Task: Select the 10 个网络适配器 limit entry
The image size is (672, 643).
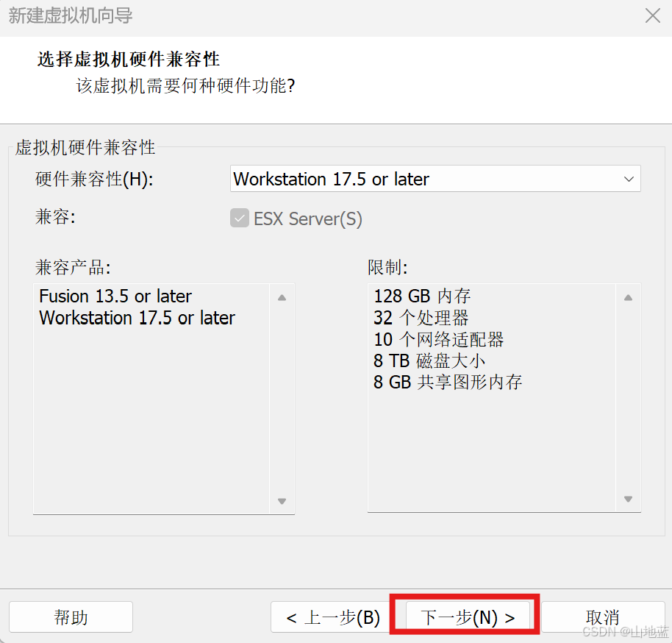Action: coord(438,339)
